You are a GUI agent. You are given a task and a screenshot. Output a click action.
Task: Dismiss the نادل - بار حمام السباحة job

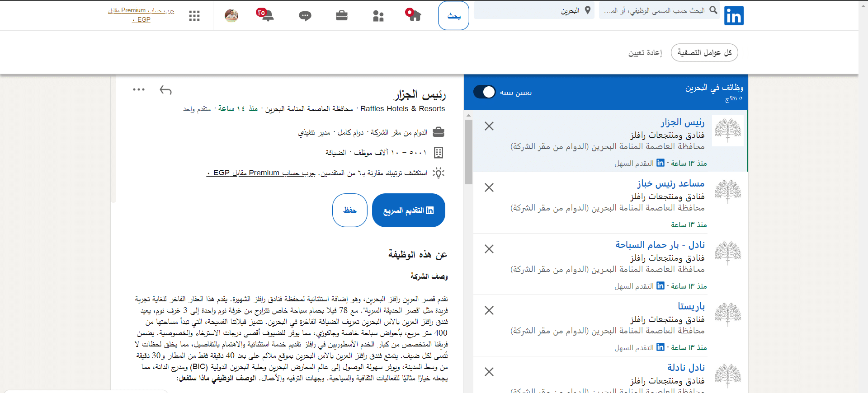[489, 249]
